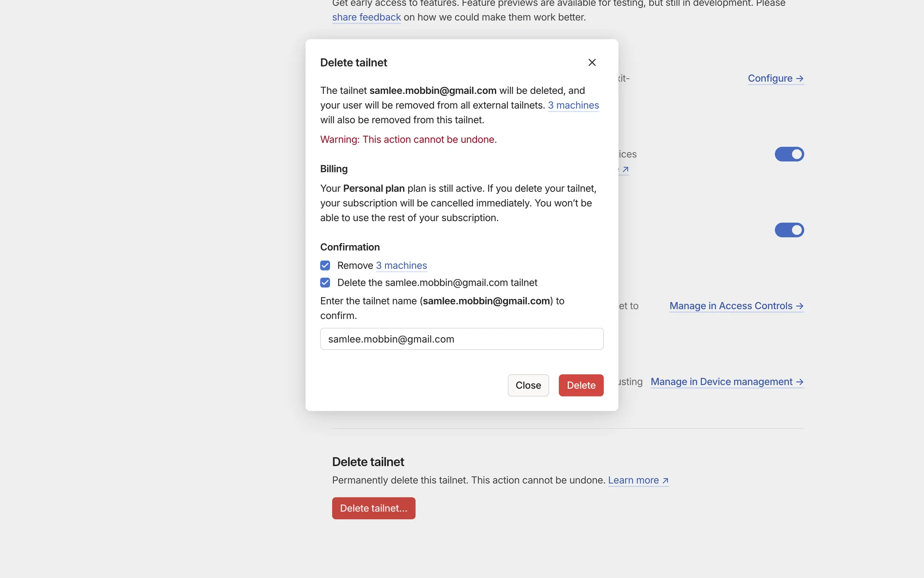Click the tailnet name confirmation field
924x578 pixels.
point(462,339)
